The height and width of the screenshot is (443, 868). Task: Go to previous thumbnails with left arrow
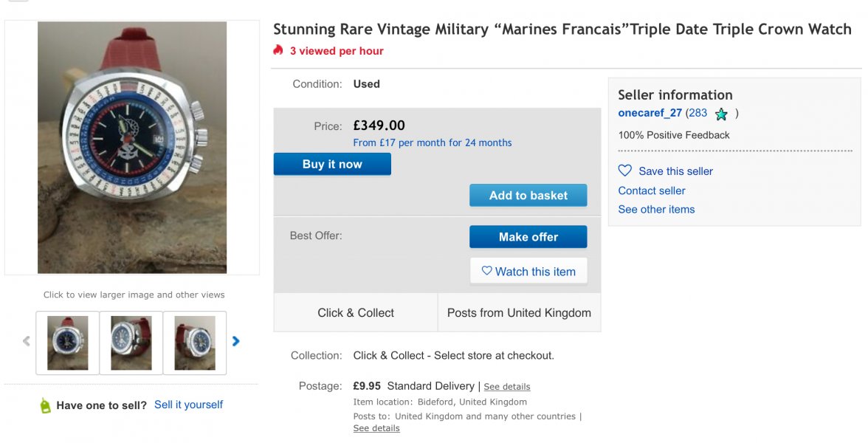point(27,341)
